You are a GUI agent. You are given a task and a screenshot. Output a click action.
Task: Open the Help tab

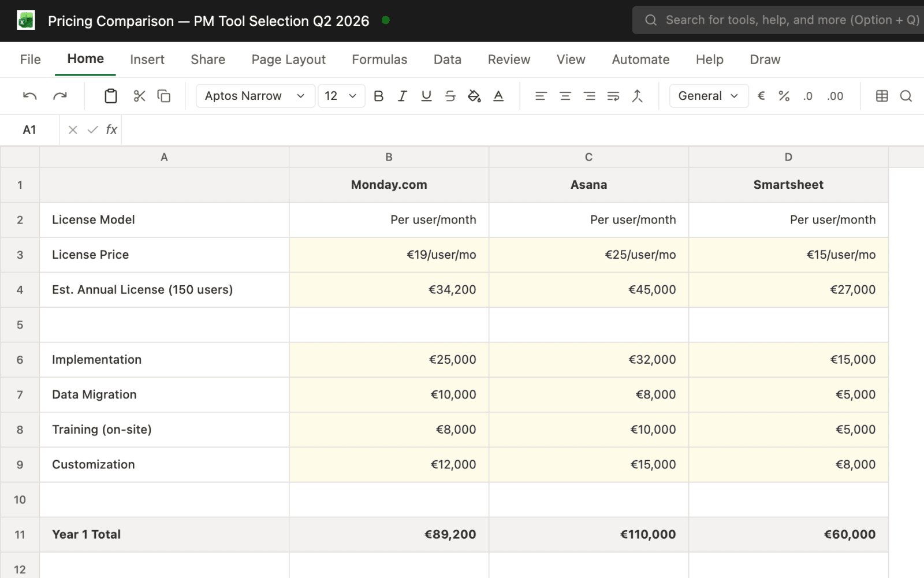[710, 59]
